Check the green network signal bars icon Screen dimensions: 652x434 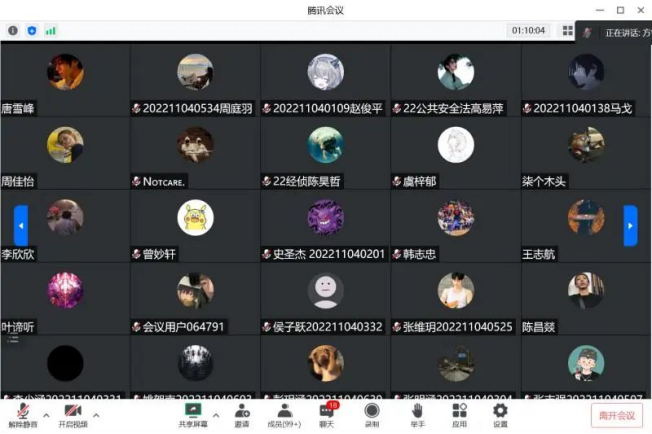click(51, 31)
